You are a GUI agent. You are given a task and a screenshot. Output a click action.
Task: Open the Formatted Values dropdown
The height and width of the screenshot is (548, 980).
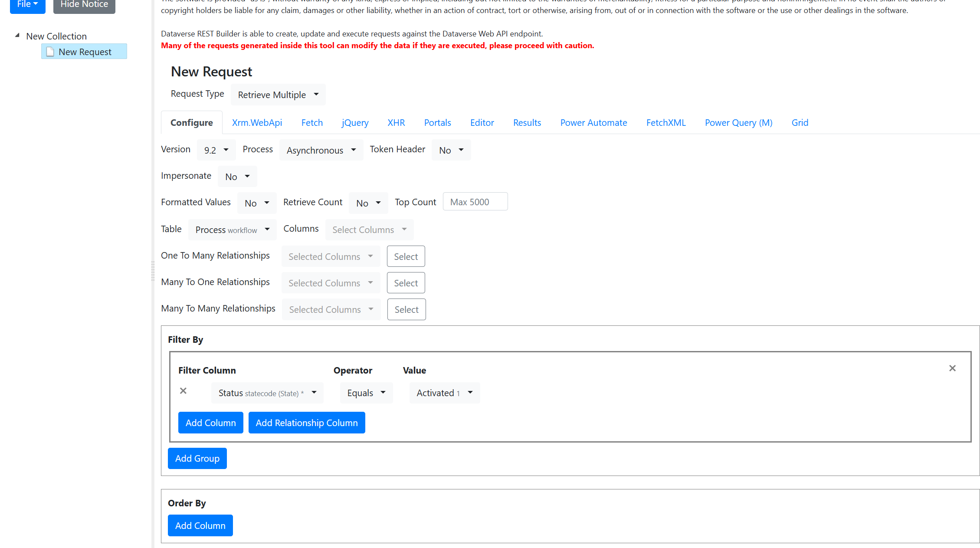pyautogui.click(x=257, y=203)
